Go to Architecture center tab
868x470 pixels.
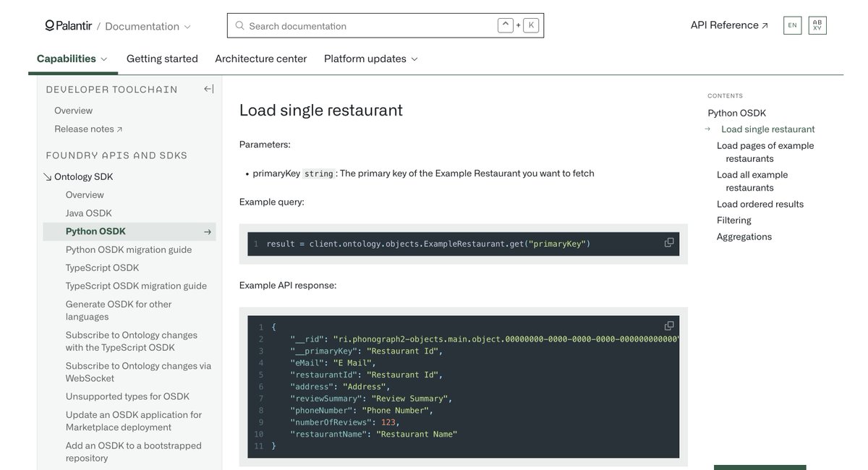261,59
